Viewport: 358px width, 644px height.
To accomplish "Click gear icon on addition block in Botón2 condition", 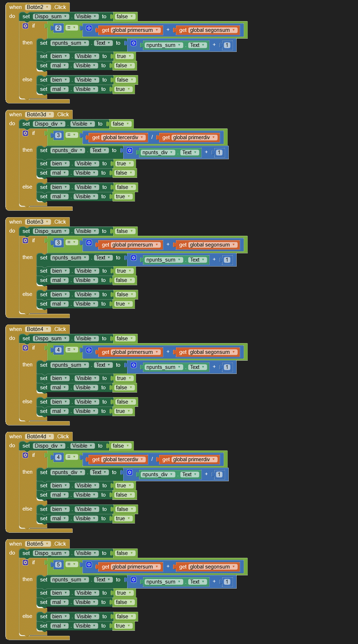I will coord(89,28).
